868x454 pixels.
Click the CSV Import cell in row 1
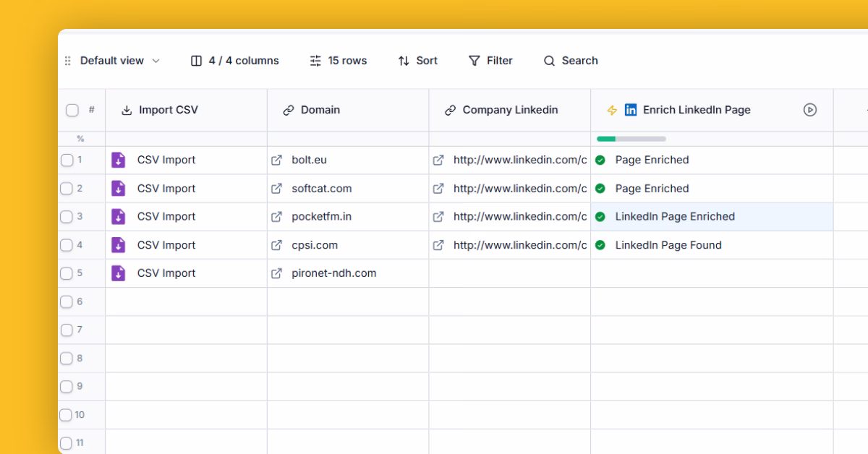(186, 160)
